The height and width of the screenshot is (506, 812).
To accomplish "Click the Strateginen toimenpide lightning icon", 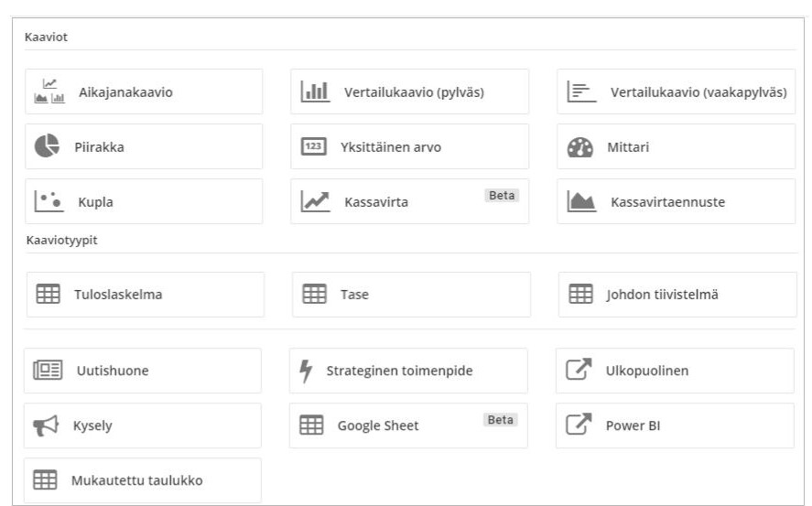I will [x=307, y=371].
